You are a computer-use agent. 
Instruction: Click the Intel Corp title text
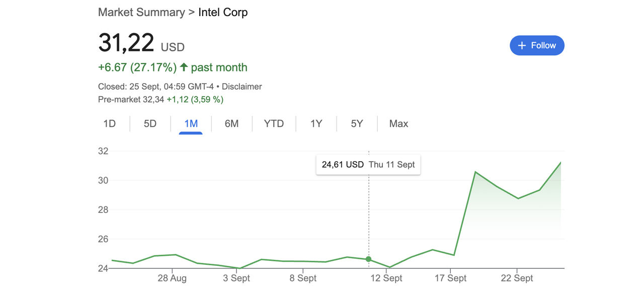click(x=223, y=13)
